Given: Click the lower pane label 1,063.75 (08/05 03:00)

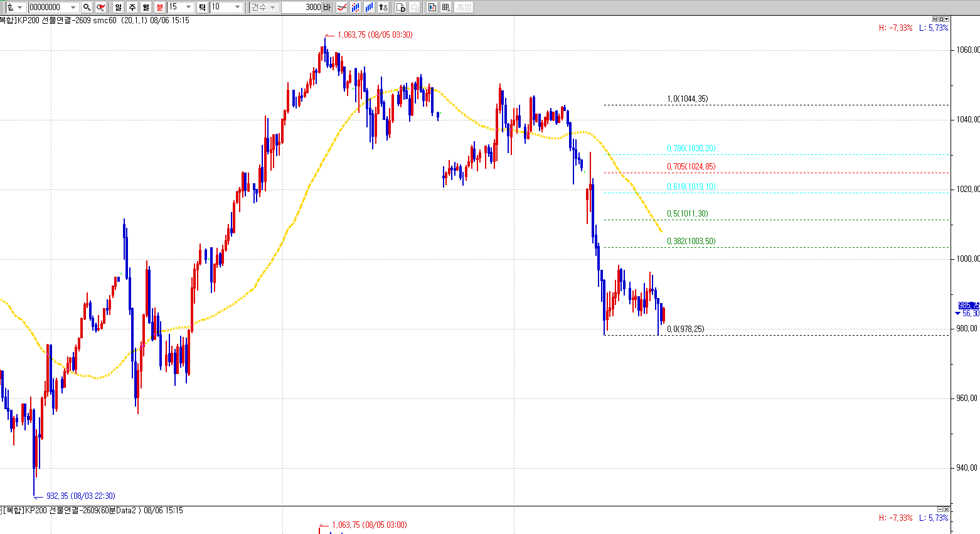Looking at the screenshot, I should pyautogui.click(x=370, y=525).
